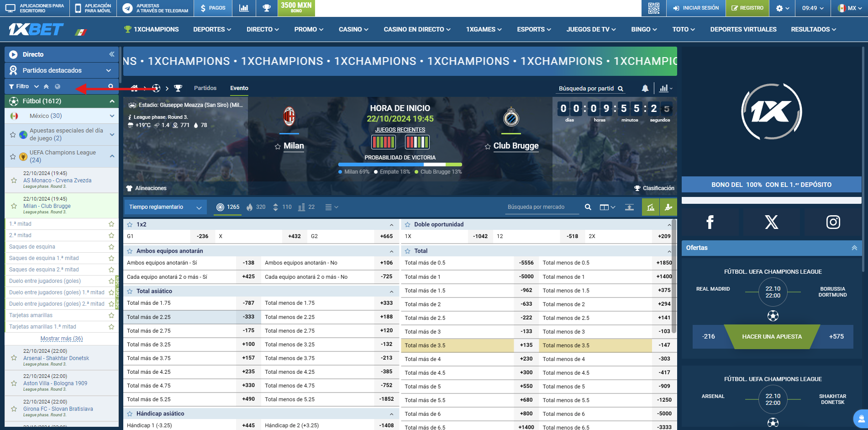This screenshot has height=430, width=868.
Task: Open the QR code icon
Action: (653, 8)
